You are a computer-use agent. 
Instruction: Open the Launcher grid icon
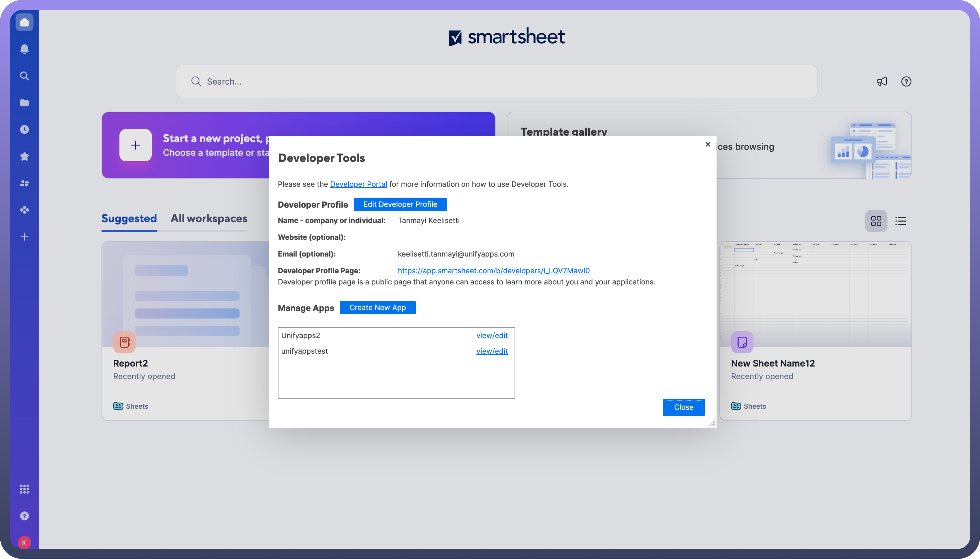24,489
